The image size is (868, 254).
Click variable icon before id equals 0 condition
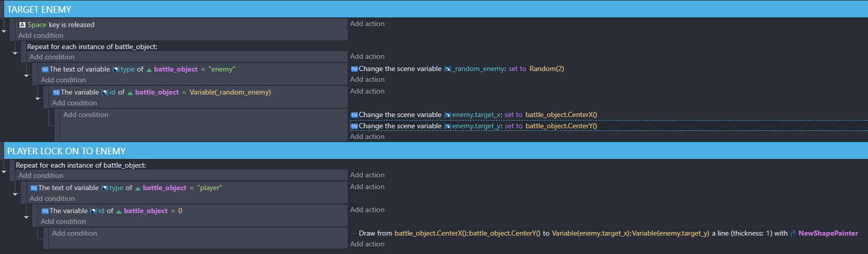coord(45,211)
